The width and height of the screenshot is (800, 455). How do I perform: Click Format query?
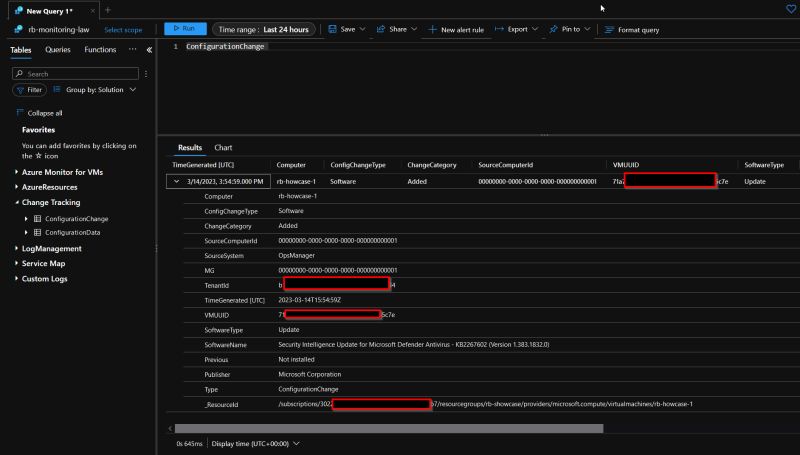632,30
